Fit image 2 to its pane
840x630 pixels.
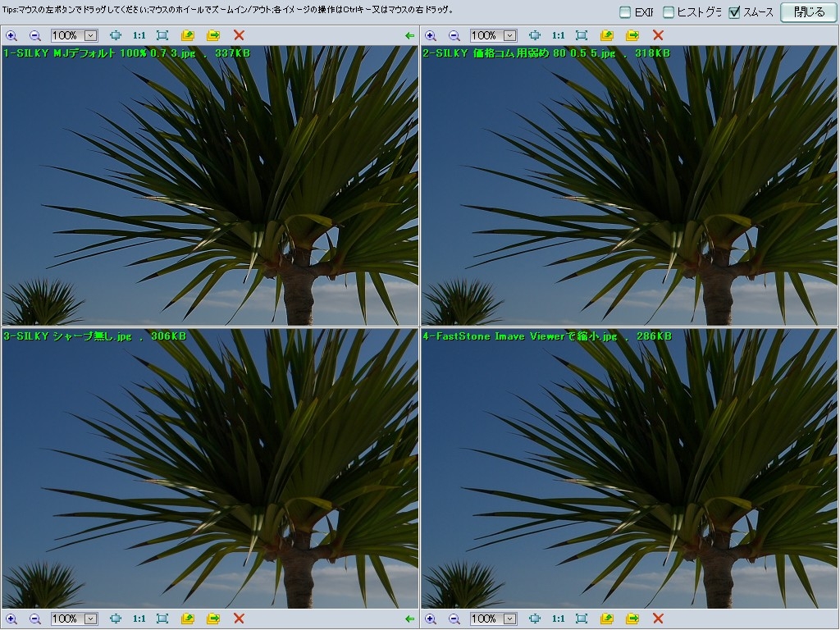(582, 36)
